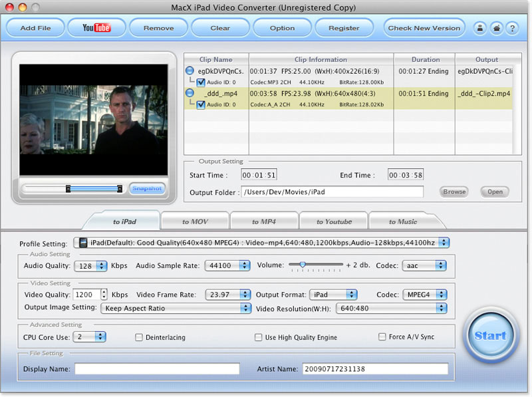Click the Video Quality stepper arrows
This screenshot has height=397, width=532.
104,295
